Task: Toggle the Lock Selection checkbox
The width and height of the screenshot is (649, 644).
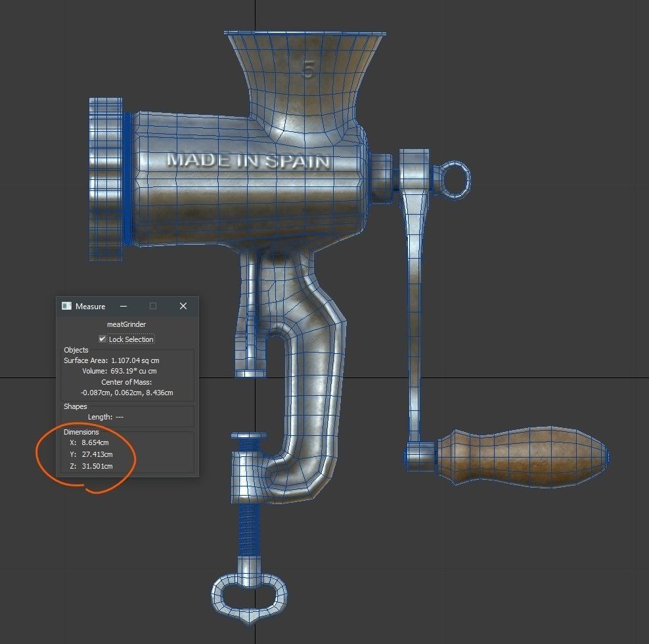Action: coord(102,339)
